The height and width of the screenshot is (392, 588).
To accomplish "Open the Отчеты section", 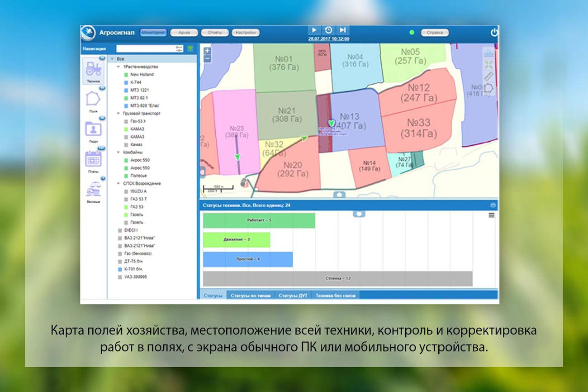I will (214, 33).
